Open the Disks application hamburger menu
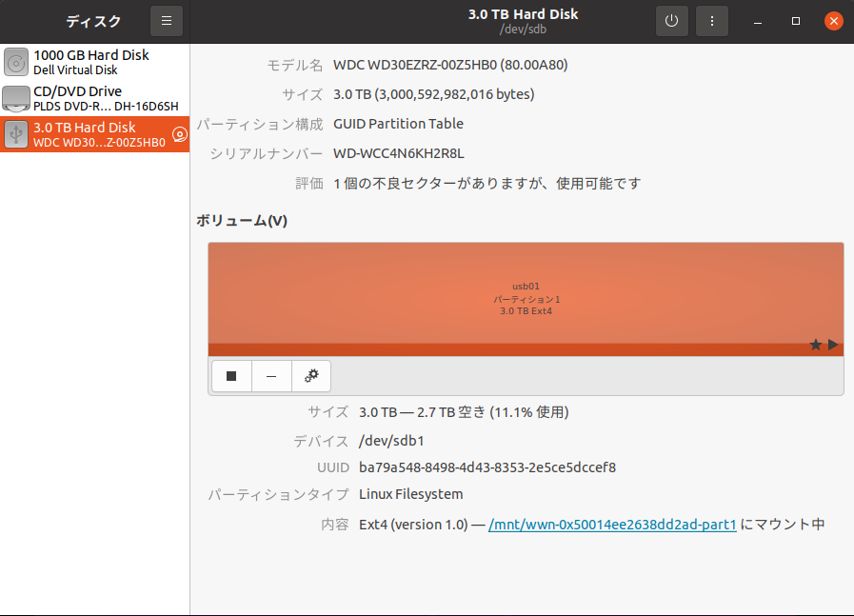 pos(167,21)
